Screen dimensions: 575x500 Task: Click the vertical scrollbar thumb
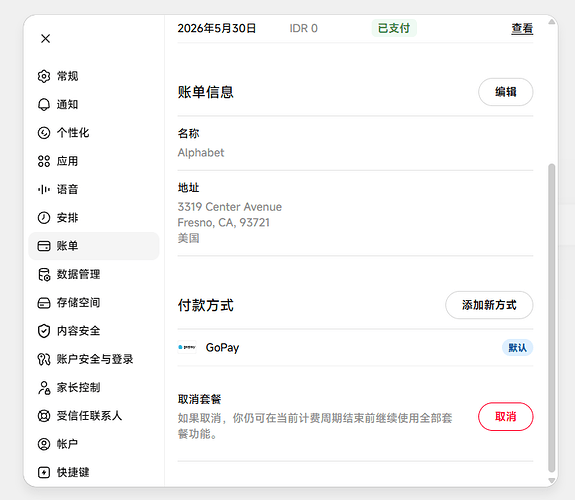pyautogui.click(x=552, y=318)
